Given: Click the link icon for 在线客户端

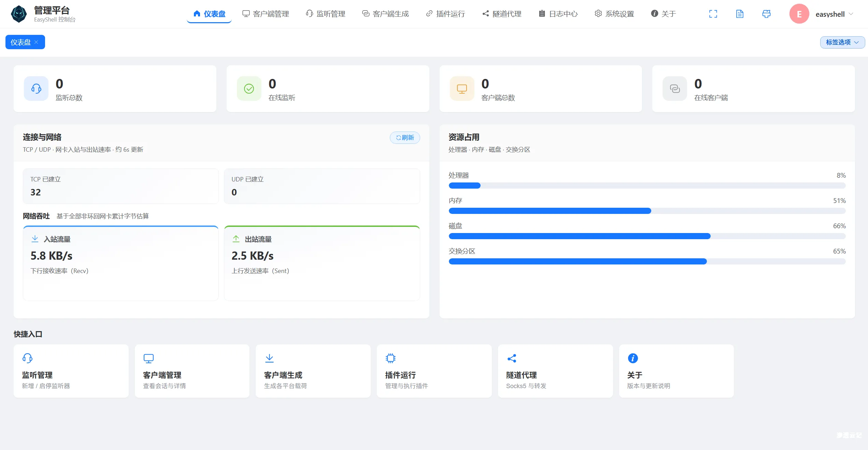Looking at the screenshot, I should pos(675,88).
